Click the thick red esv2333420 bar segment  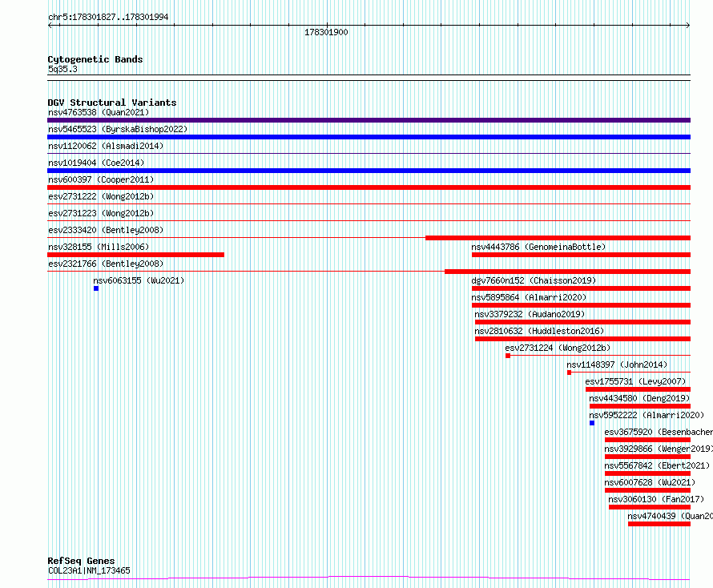click(558, 238)
